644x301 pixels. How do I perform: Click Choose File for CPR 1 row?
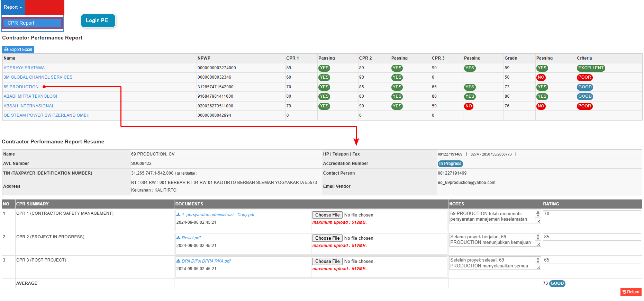327,215
